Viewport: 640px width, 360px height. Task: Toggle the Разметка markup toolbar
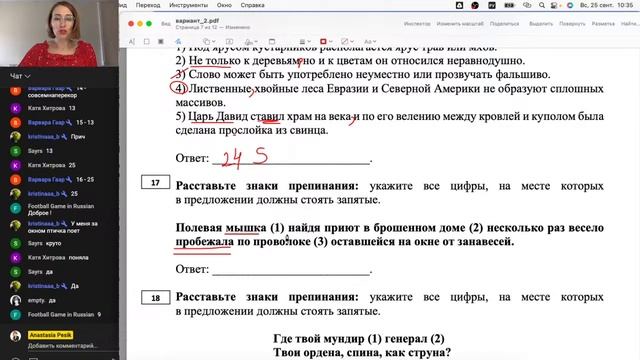(x=603, y=24)
